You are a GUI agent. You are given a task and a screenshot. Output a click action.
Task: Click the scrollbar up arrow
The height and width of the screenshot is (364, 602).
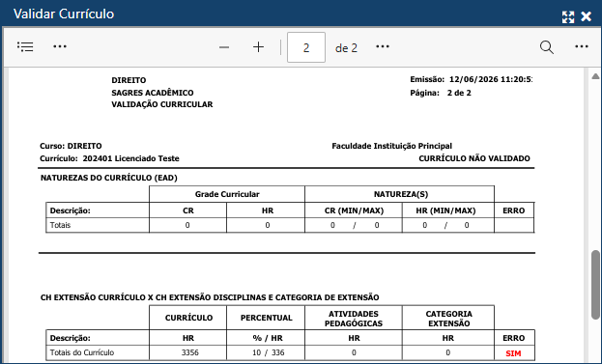(595, 76)
